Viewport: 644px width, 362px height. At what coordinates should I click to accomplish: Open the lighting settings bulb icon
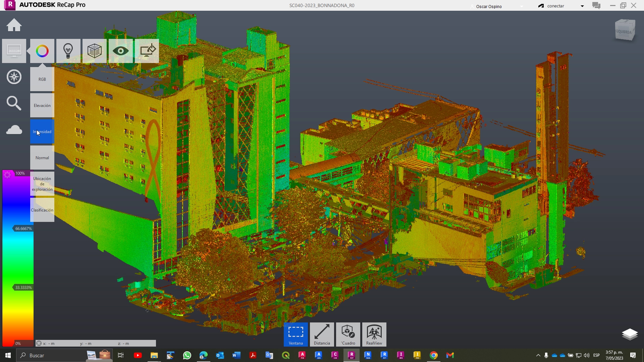point(68,51)
